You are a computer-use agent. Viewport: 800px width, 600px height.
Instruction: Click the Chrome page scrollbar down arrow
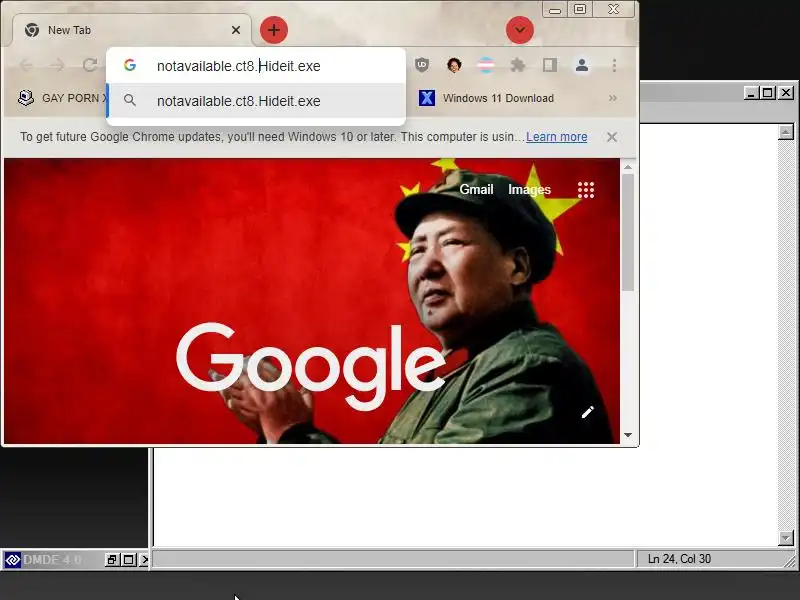[628, 435]
